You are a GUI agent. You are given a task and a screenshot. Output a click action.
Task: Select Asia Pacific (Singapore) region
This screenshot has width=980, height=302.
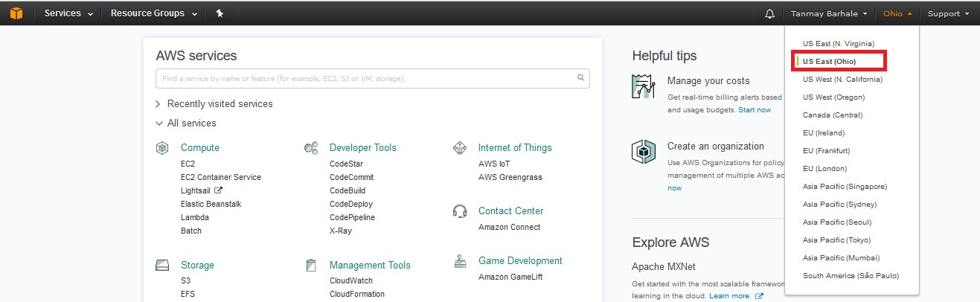click(x=845, y=186)
